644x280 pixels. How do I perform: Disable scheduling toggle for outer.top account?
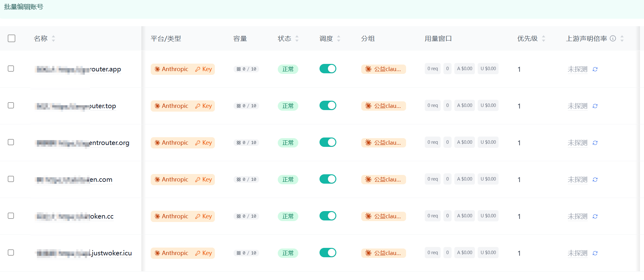coord(328,105)
